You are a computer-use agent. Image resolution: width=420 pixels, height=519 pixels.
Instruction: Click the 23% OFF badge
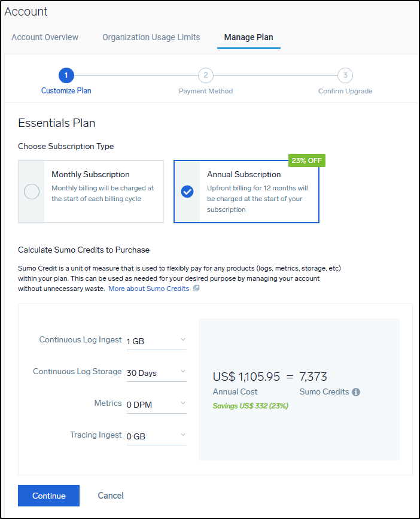[307, 160]
